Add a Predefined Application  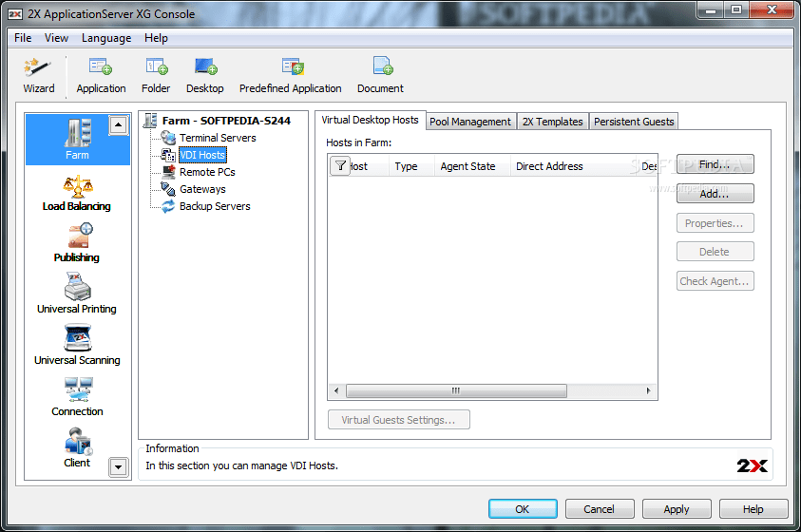(x=290, y=76)
